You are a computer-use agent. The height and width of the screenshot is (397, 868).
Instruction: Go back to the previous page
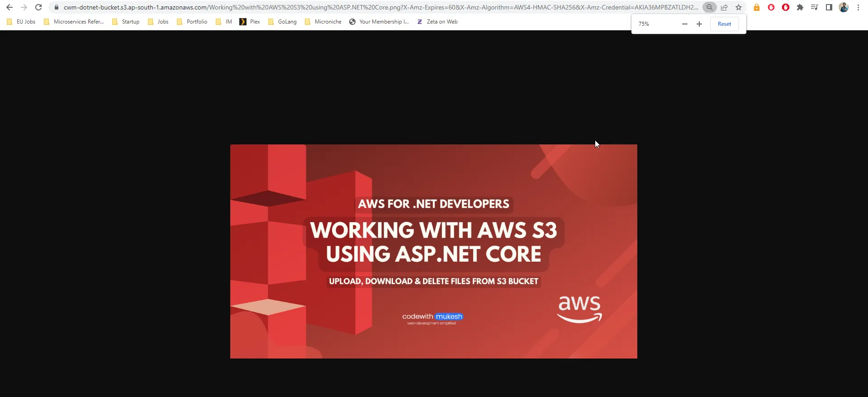(x=9, y=7)
